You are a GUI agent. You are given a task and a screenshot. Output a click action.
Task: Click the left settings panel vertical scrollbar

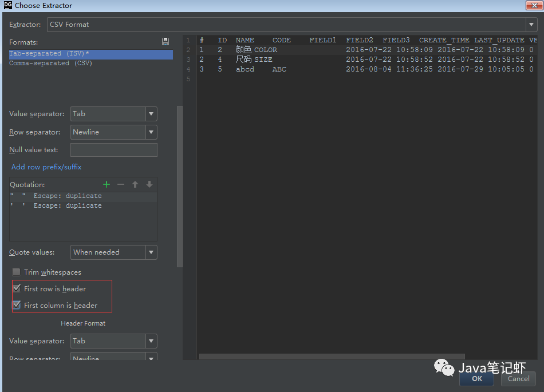pos(179,187)
